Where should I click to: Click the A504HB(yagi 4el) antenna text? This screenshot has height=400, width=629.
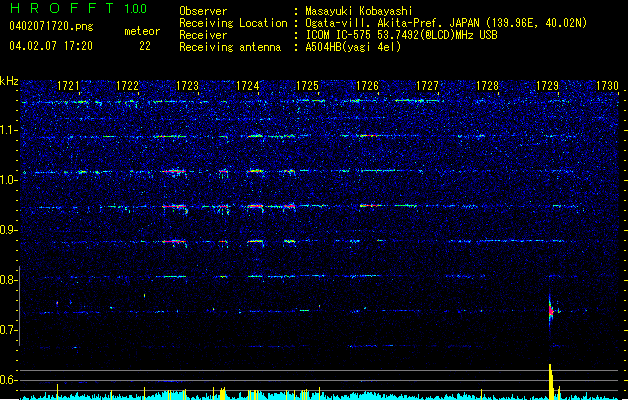click(x=353, y=47)
